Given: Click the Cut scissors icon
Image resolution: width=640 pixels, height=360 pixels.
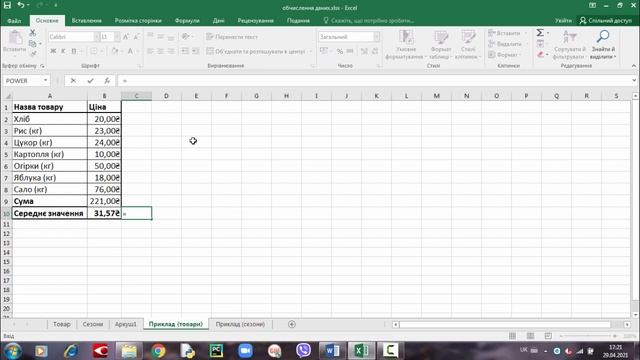Looking at the screenshot, I should pyautogui.click(x=33, y=33).
